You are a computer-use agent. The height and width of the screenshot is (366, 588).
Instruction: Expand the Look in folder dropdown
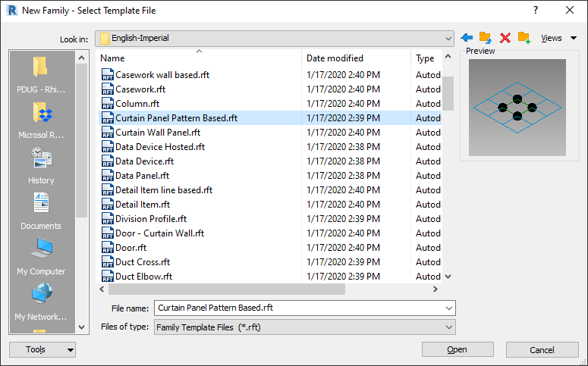[x=448, y=38]
